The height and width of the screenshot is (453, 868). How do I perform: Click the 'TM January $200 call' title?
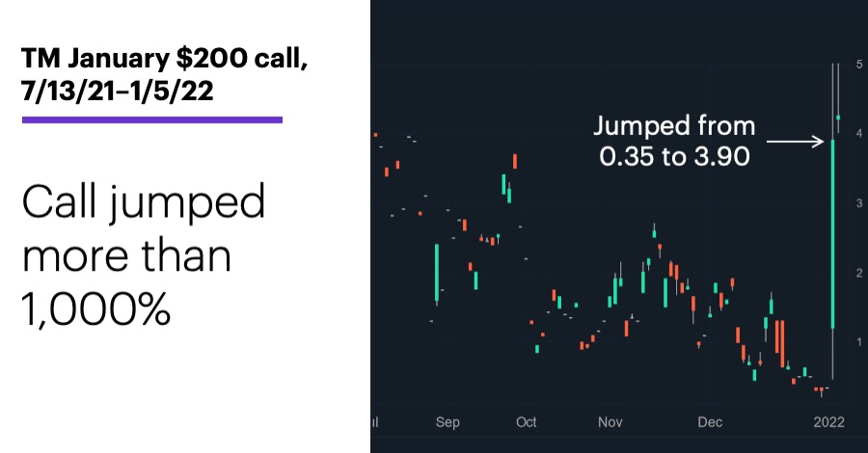(164, 58)
